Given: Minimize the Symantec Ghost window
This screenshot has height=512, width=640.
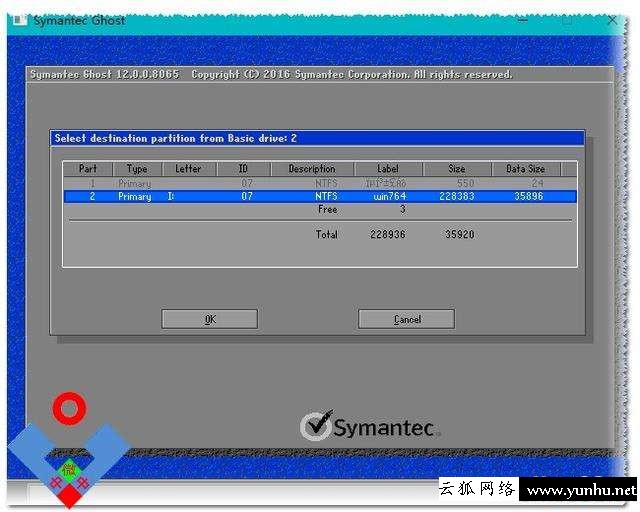Looking at the screenshot, I should (523, 20).
